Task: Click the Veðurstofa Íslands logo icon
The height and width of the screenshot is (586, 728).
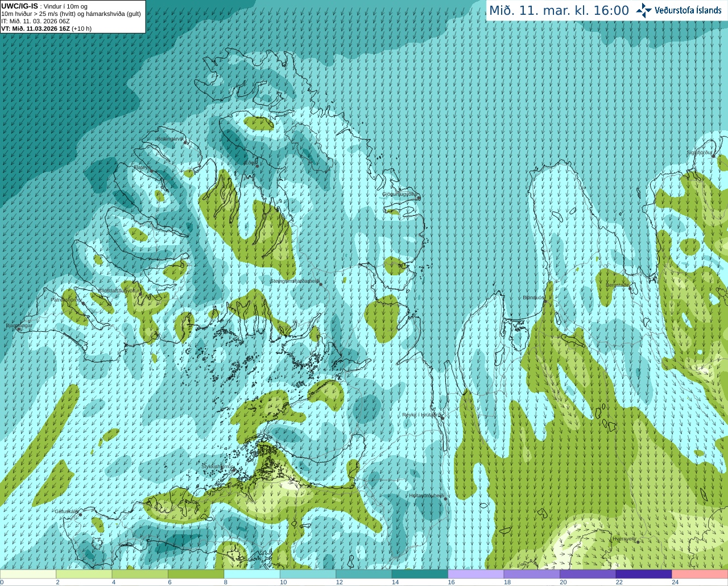Action: click(x=643, y=10)
